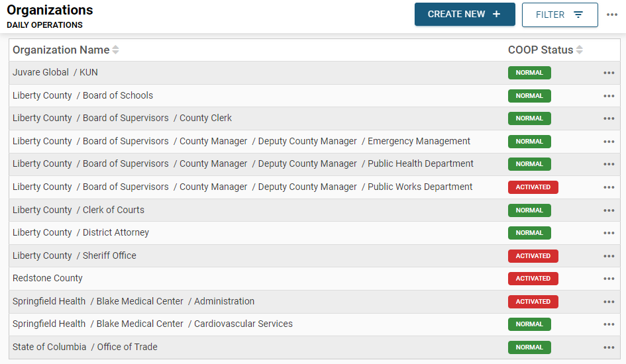The width and height of the screenshot is (626, 364).
Task: Click the Organization Name column header
Action: click(61, 50)
